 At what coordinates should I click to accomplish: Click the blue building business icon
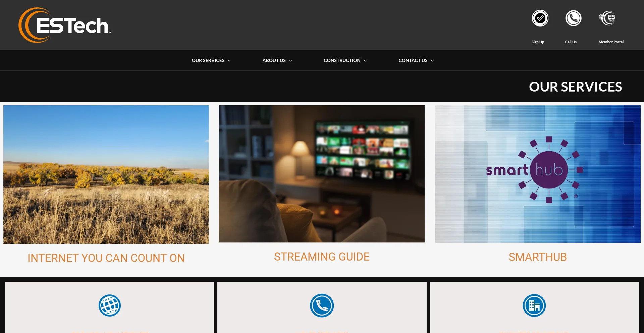coord(534,306)
